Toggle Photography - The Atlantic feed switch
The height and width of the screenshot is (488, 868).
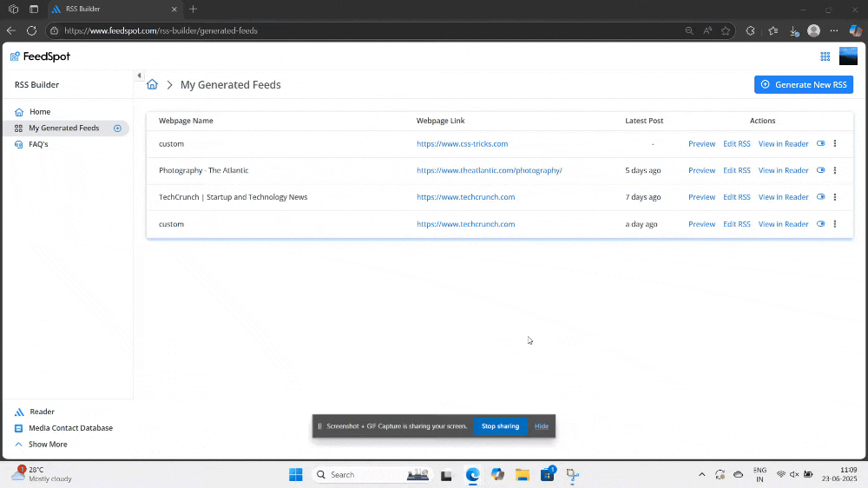pyautogui.click(x=821, y=171)
